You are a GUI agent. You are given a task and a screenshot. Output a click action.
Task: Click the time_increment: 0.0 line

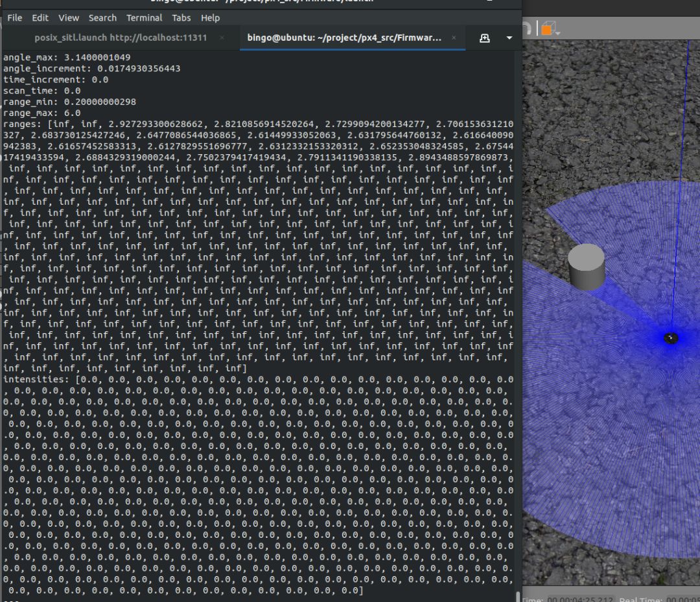click(x=55, y=80)
